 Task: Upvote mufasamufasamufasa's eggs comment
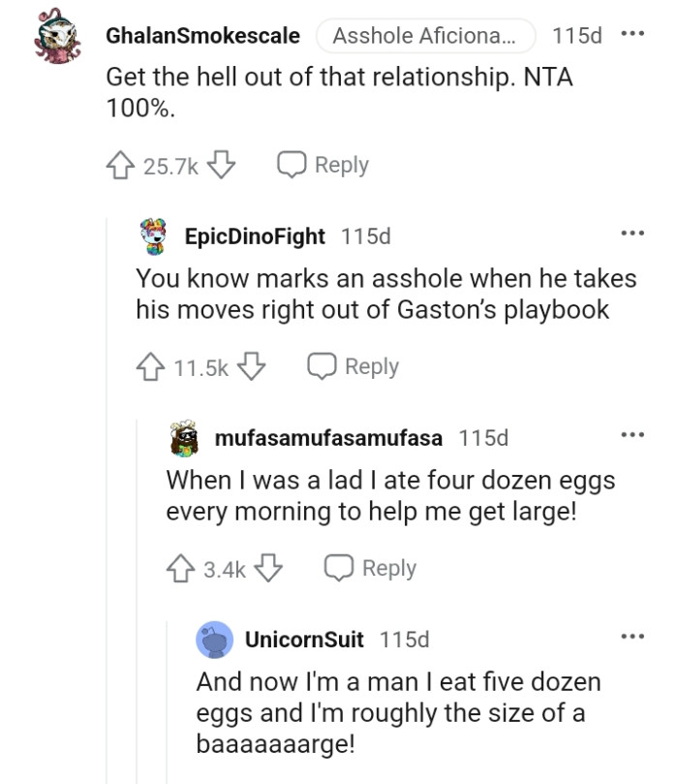(183, 569)
